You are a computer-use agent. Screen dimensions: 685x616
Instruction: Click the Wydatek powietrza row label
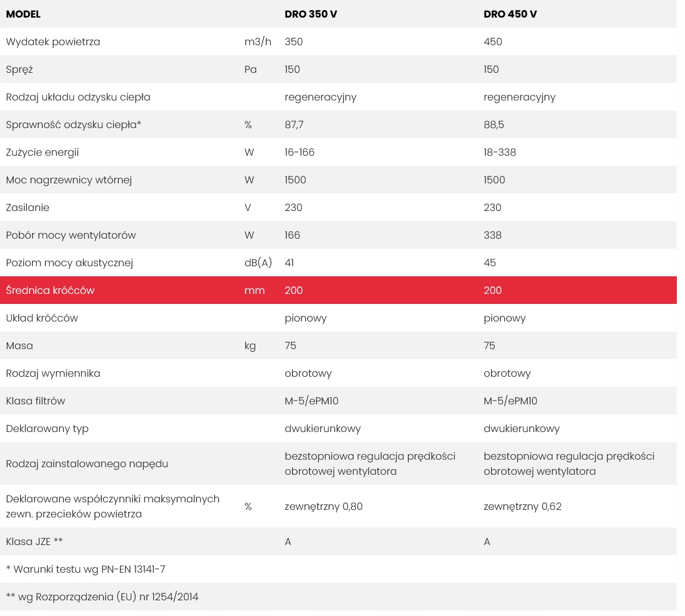pyautogui.click(x=53, y=41)
